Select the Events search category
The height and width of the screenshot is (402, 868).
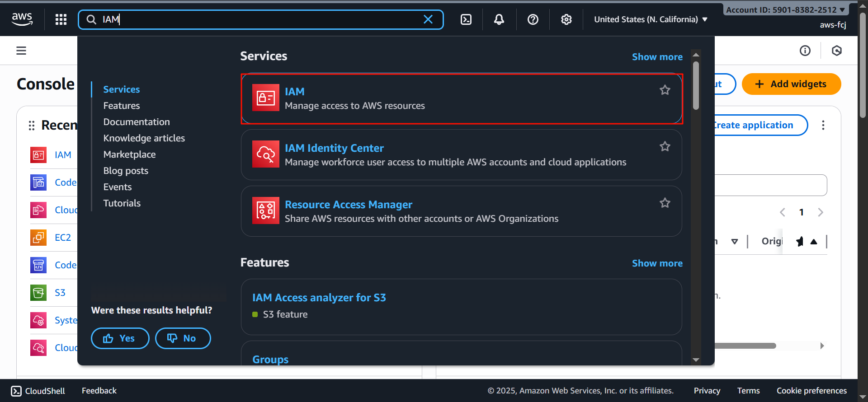(x=118, y=187)
